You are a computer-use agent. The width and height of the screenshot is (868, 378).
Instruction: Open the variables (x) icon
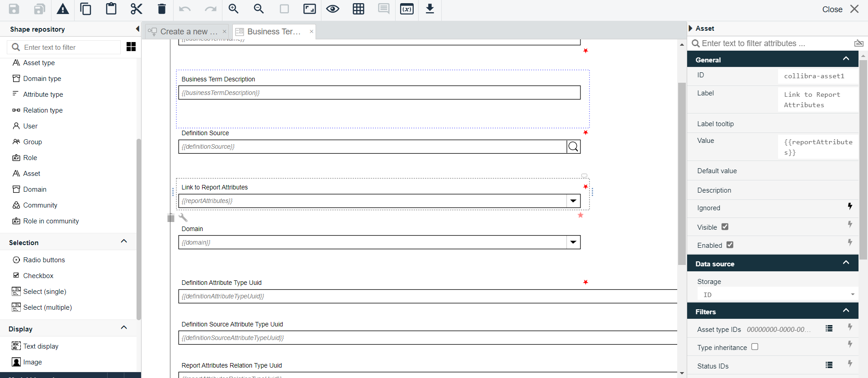407,9
